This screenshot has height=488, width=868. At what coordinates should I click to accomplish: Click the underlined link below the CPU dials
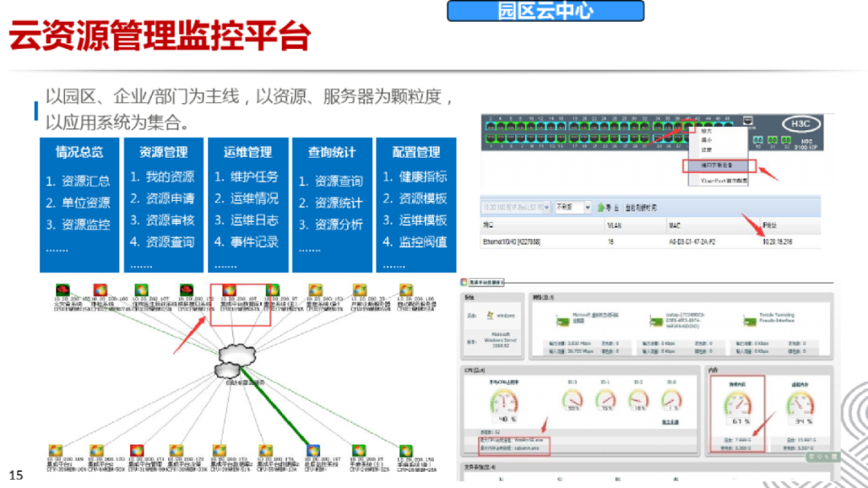click(x=673, y=420)
